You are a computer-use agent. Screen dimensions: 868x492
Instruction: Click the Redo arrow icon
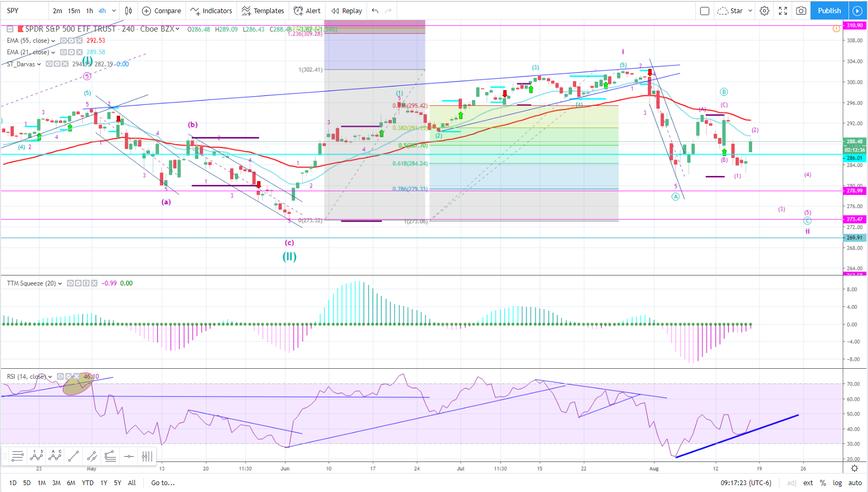pyautogui.click(x=389, y=11)
